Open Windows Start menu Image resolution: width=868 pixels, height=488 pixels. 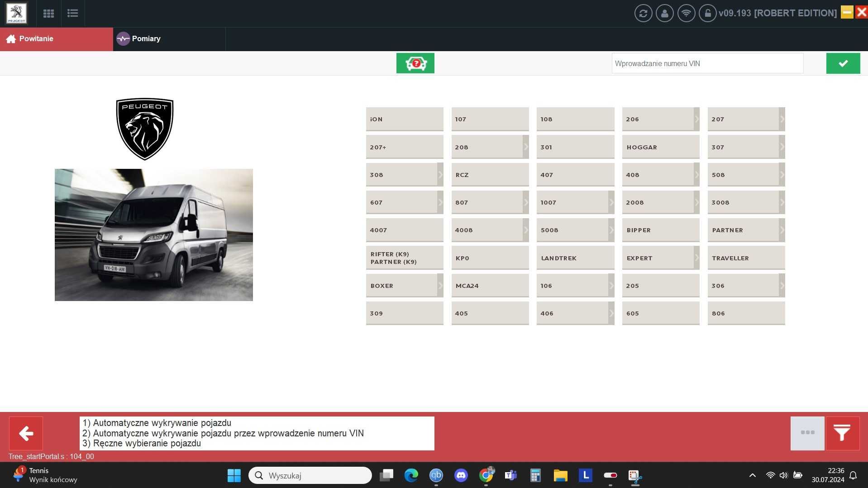234,475
